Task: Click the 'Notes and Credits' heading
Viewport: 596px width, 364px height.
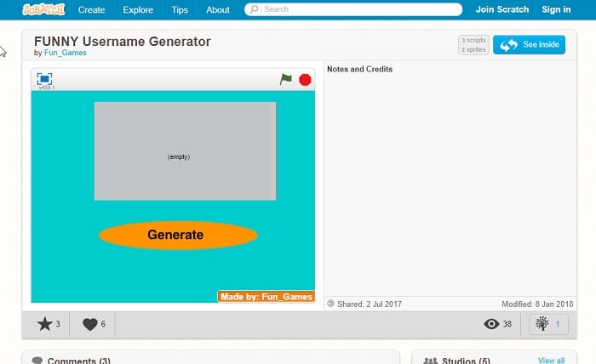Action: pos(359,69)
